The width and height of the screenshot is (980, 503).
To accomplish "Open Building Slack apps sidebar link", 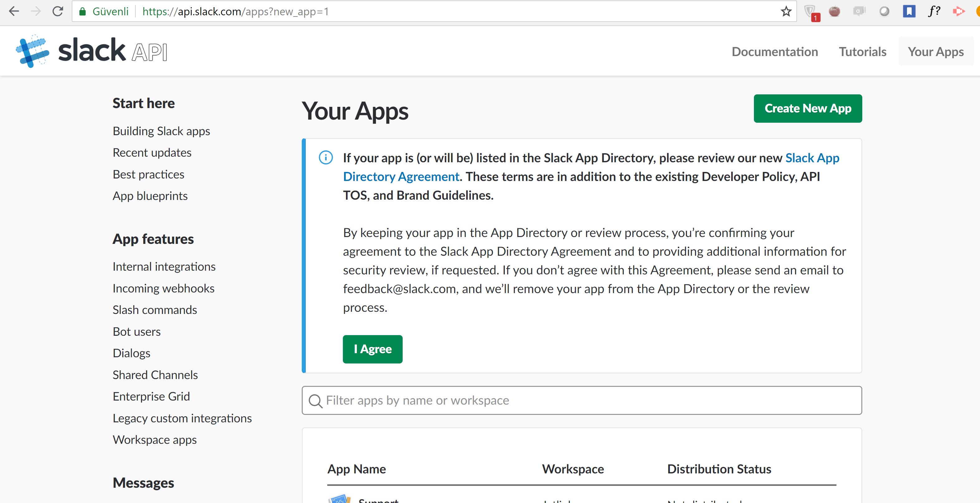I will [161, 131].
